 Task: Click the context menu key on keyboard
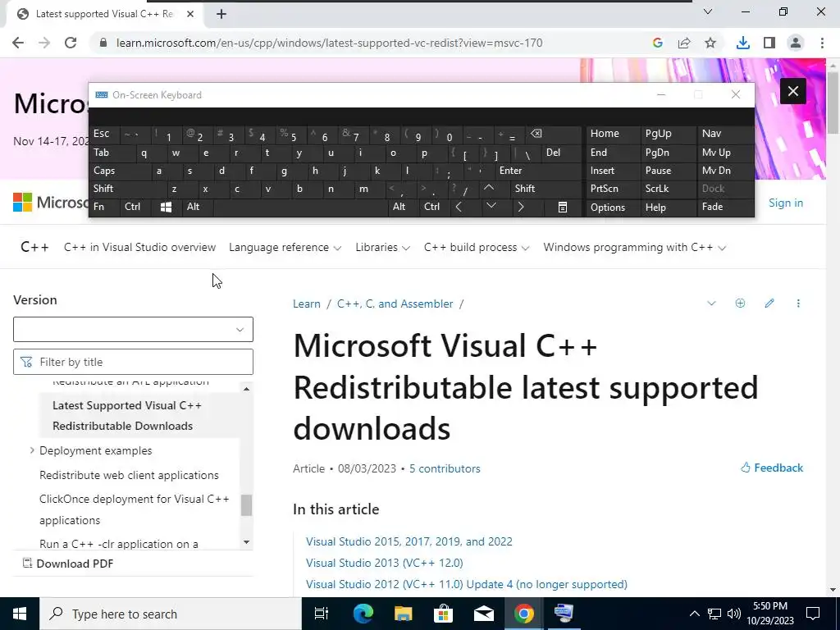pyautogui.click(x=563, y=207)
